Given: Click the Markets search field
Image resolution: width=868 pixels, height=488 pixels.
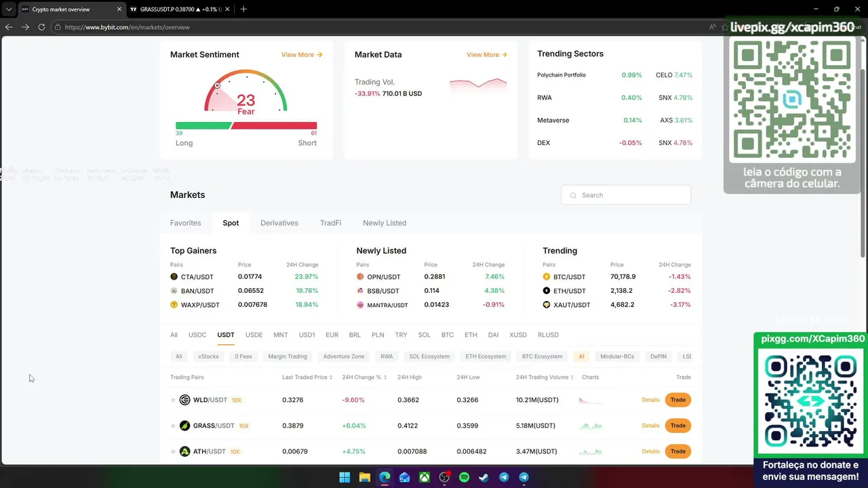Looking at the screenshot, I should coord(626,195).
